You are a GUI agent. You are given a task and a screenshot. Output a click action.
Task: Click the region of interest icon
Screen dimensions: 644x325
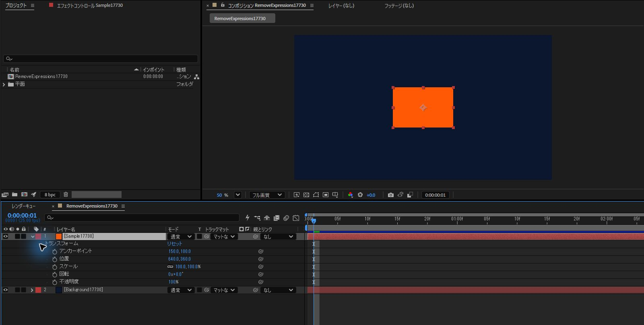[326, 195]
